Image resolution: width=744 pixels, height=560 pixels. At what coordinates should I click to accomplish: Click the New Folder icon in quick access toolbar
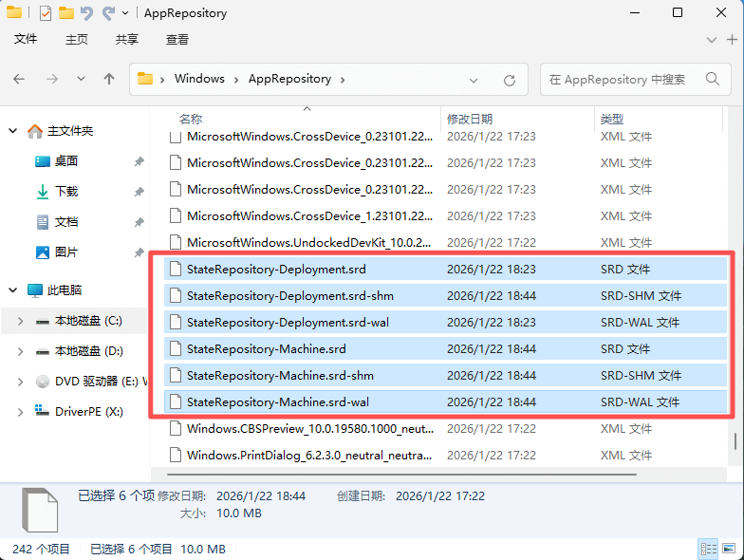pyautogui.click(x=65, y=13)
